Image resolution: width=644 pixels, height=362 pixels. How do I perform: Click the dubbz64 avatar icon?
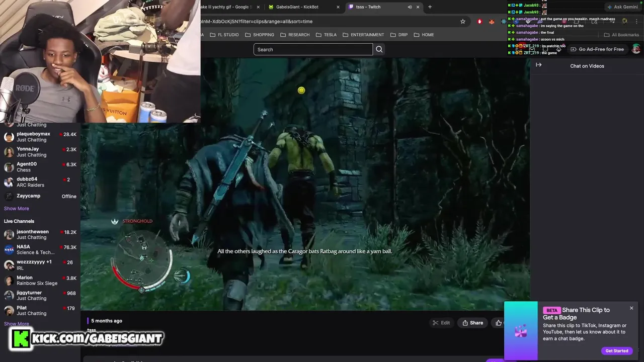pos(9,182)
